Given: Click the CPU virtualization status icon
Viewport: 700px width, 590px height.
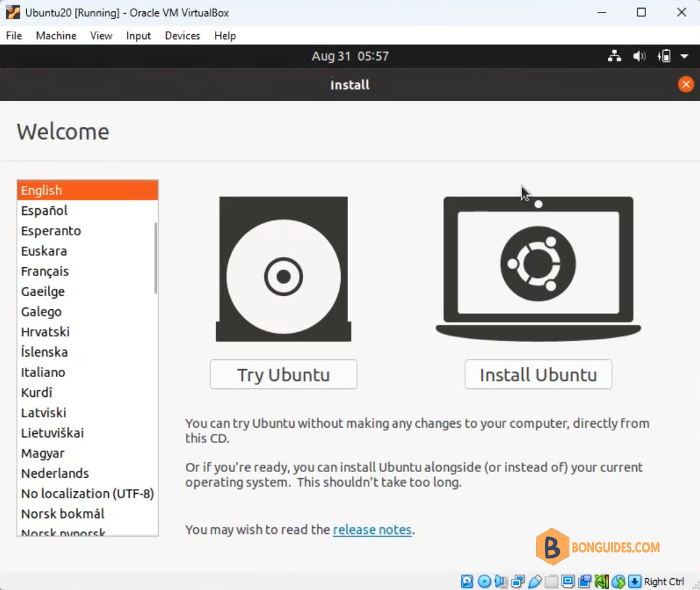Looking at the screenshot, I should point(601,581).
